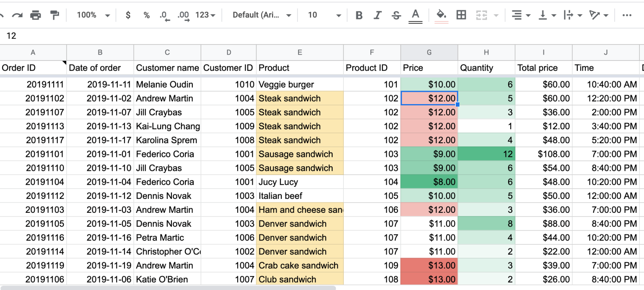Viewport: 644px width, 290px height.
Task: Apply strikethrough to selected cell
Action: 396,15
